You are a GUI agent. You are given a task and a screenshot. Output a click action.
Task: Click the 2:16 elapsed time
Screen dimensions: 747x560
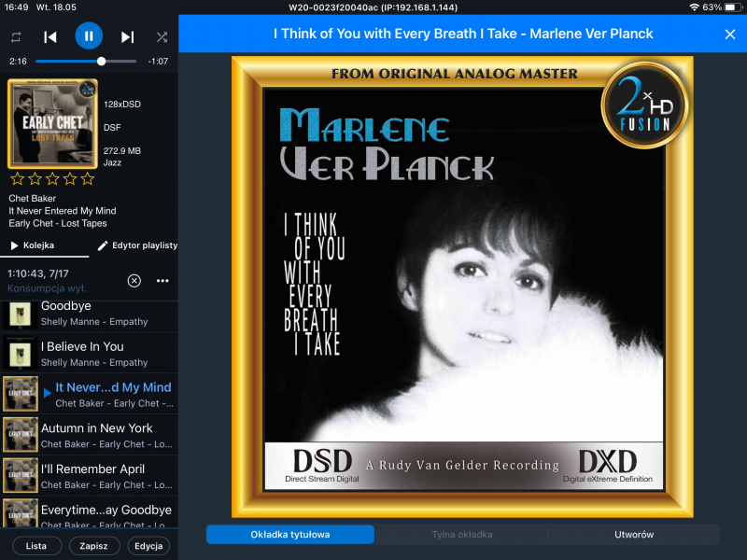pyautogui.click(x=18, y=62)
